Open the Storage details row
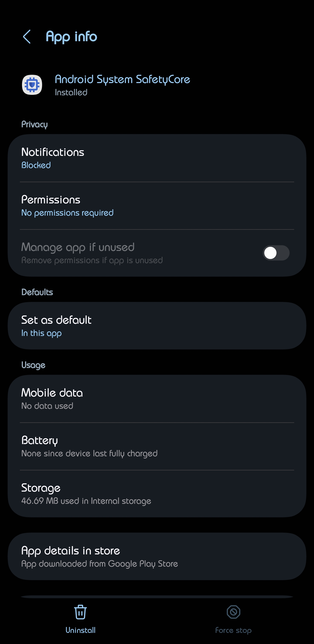Screen dimensions: 314x644 pyautogui.click(x=157, y=494)
